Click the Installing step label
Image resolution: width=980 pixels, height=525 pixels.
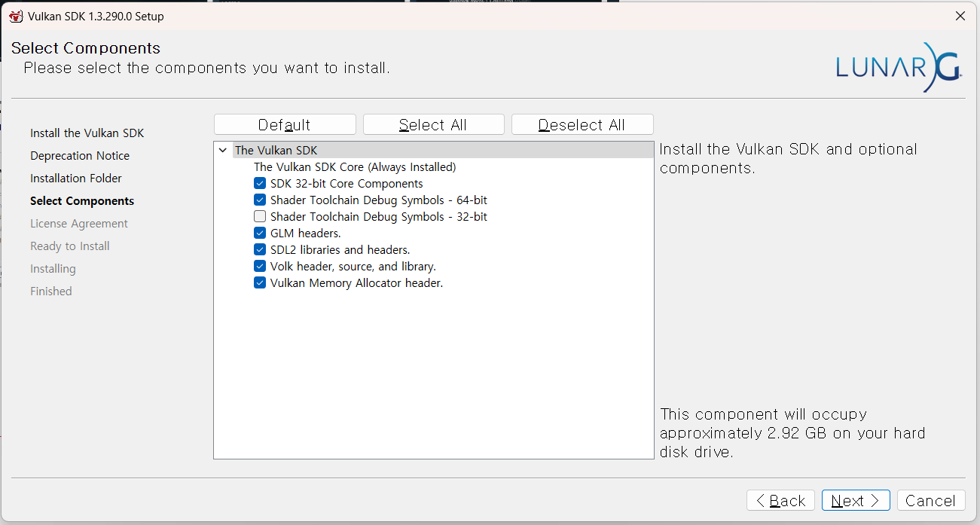click(x=53, y=268)
